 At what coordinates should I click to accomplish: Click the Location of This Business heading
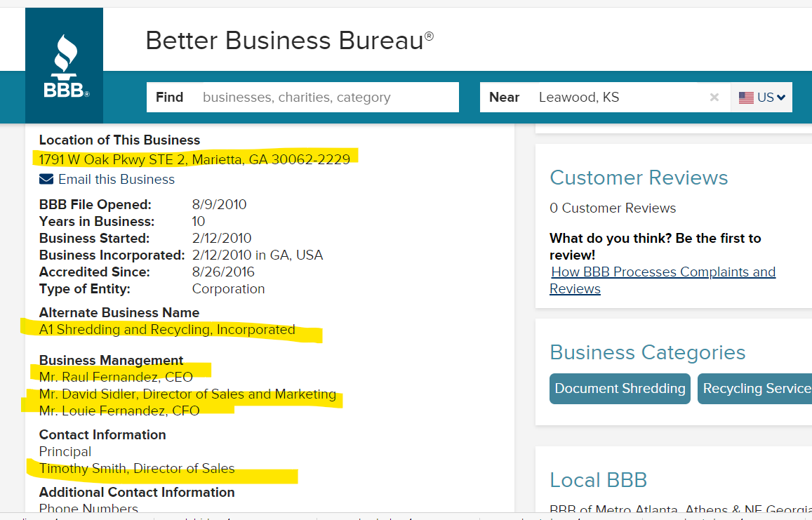click(119, 140)
